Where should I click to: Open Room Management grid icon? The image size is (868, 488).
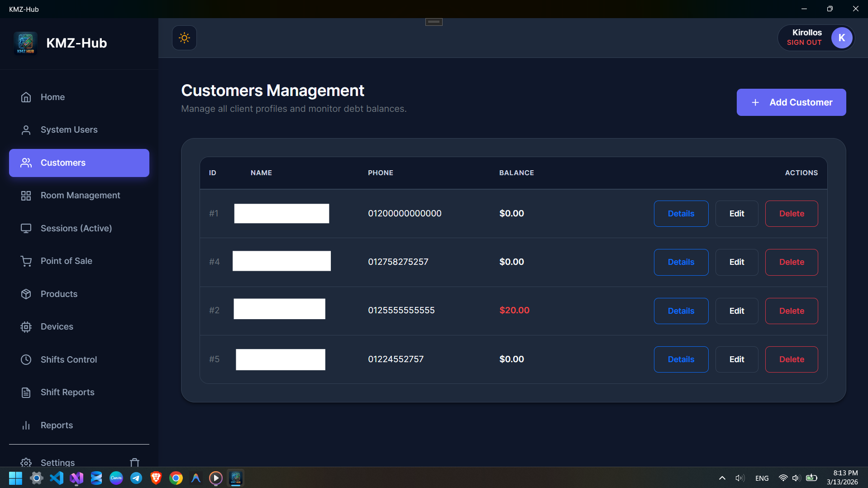(26, 196)
